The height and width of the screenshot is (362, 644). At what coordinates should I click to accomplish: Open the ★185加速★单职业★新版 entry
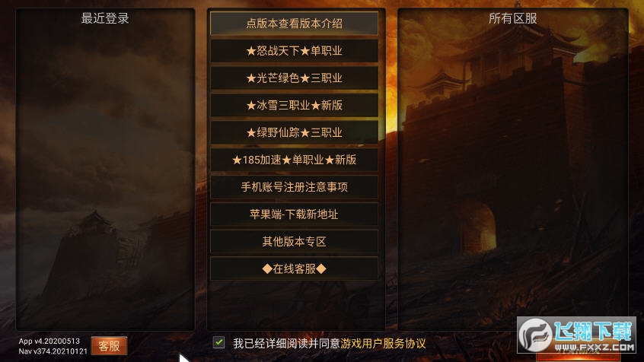(x=294, y=160)
